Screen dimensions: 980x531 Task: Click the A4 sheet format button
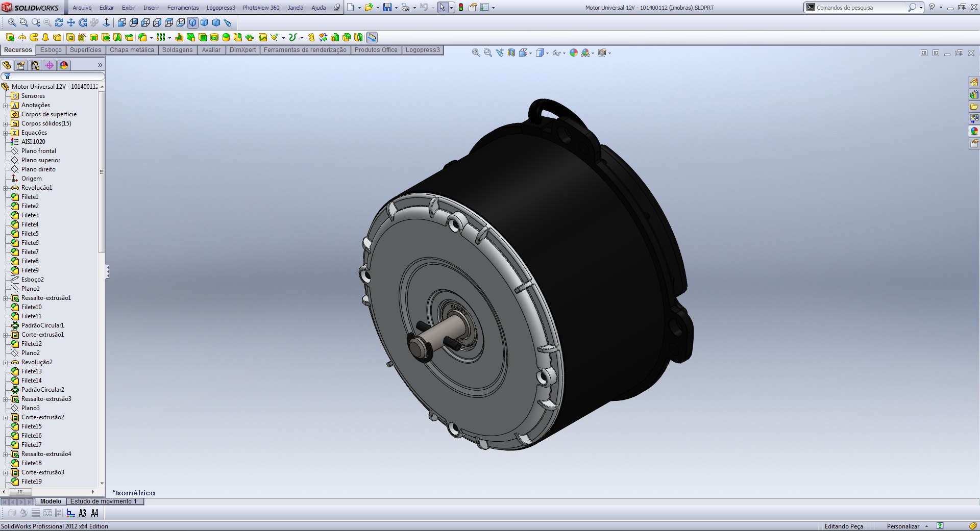point(94,513)
